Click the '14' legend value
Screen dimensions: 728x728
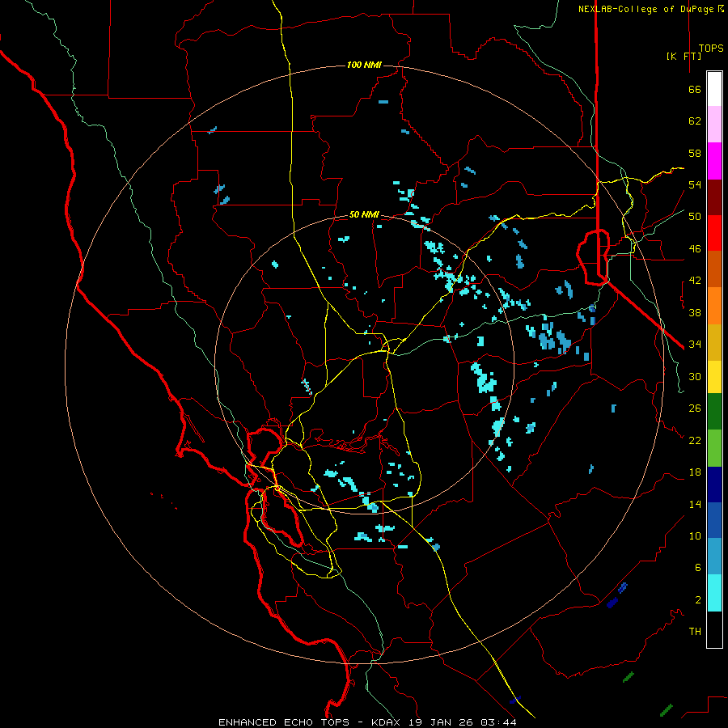click(695, 504)
